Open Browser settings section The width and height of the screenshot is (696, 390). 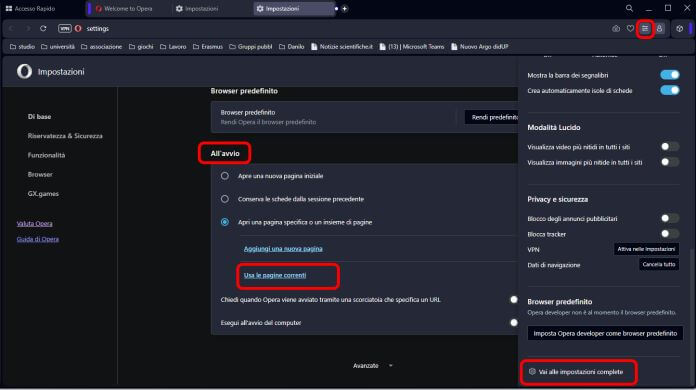(x=40, y=175)
